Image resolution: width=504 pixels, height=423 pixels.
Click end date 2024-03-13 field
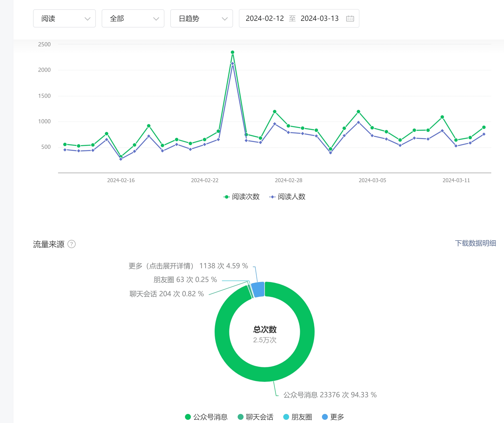coord(320,19)
